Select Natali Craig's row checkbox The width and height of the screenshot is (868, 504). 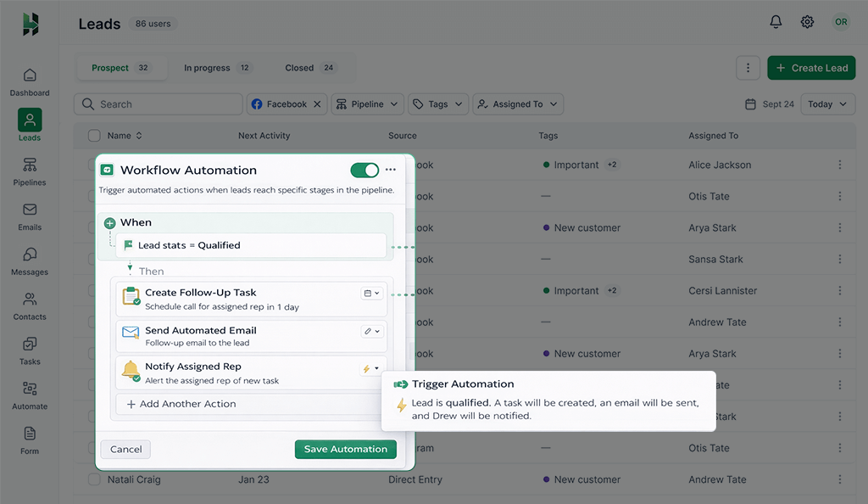pos(94,479)
